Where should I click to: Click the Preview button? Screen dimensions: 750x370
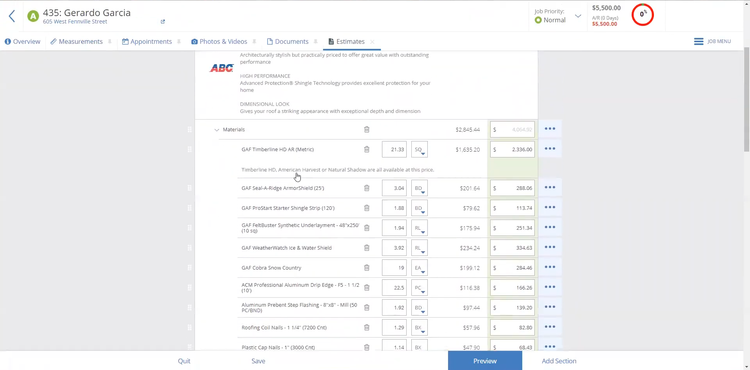485,361
